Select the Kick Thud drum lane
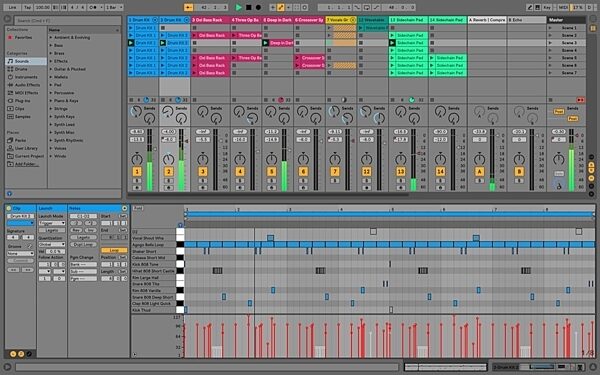Image resolution: width=600 pixels, height=375 pixels. point(153,310)
